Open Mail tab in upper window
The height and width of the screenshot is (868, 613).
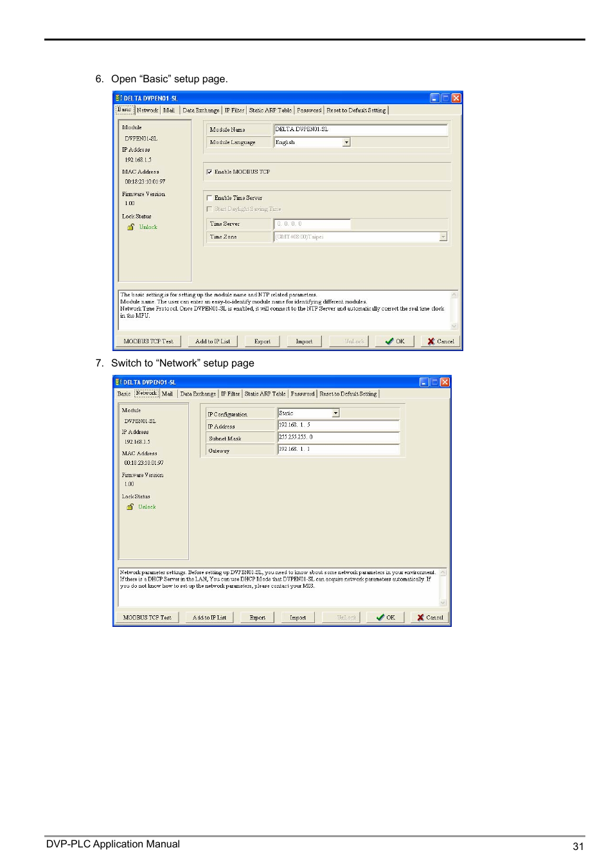click(169, 111)
